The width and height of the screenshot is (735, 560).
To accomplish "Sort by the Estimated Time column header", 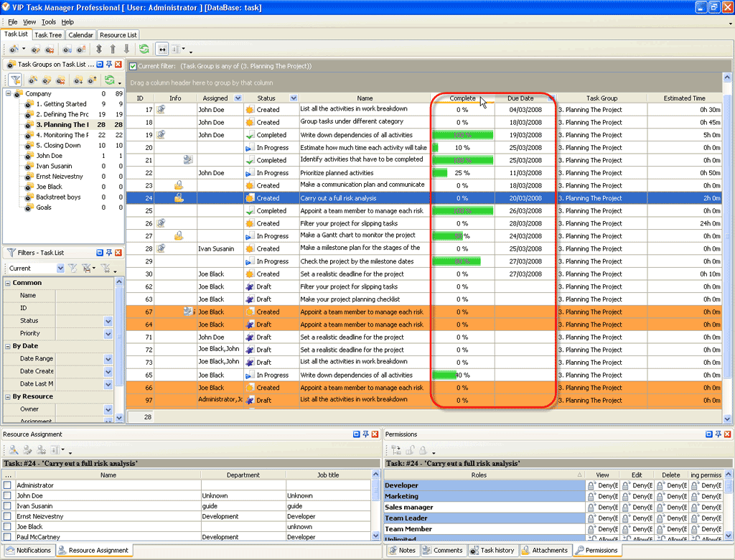I will (x=684, y=98).
